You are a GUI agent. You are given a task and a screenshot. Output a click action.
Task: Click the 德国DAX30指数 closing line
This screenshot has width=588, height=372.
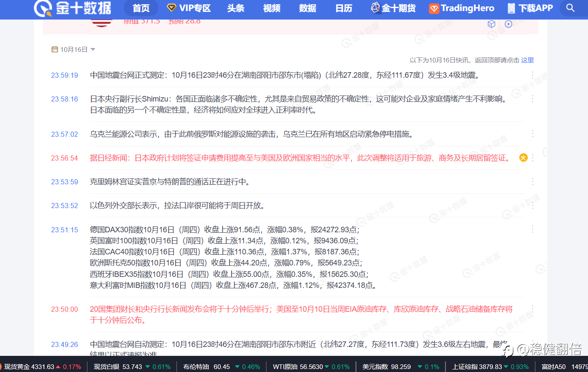coord(225,230)
